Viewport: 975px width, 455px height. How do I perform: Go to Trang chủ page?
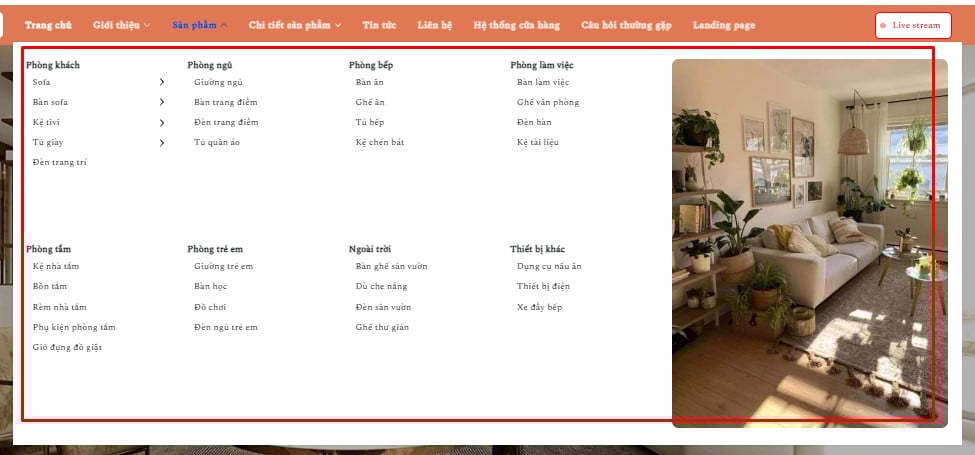tap(48, 25)
